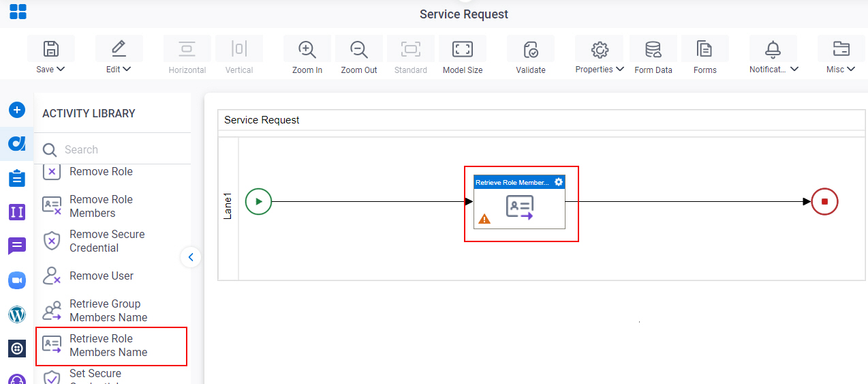Image resolution: width=868 pixels, height=384 pixels.
Task: Expand the Notifications dropdown arrow
Action: pyautogui.click(x=794, y=69)
